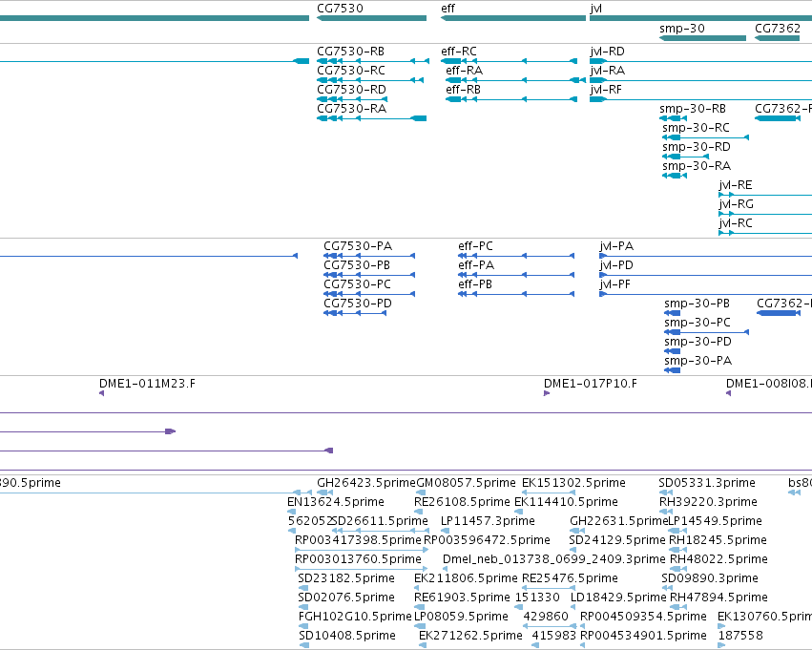Select transcript CG7530-RD
The width and height of the screenshot is (812, 650).
pyautogui.click(x=352, y=99)
